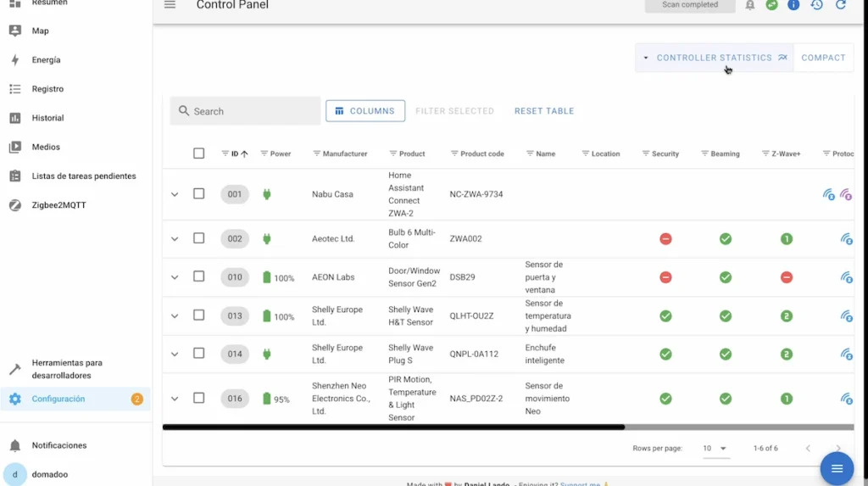Click the search magnifier icon
Image resolution: width=868 pixels, height=486 pixels.
coord(184,111)
